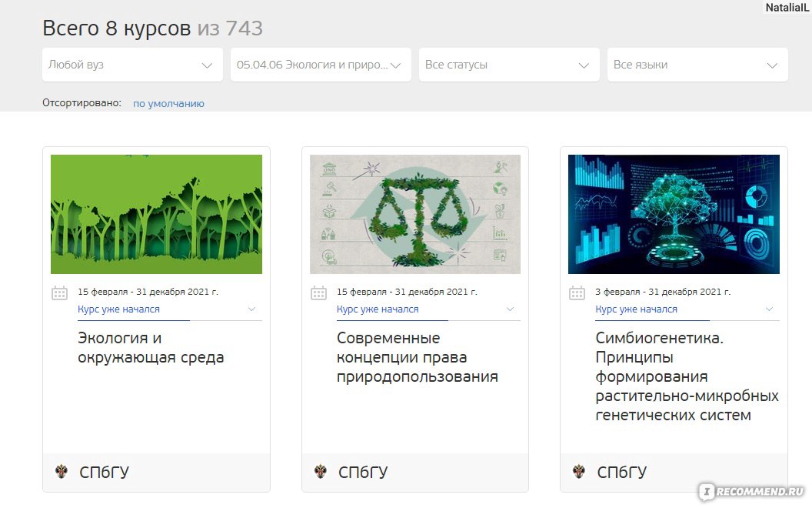Screen dimensions: 812x508
Task: Click date range on 'Экология и окружающая среда' card
Action: (x=148, y=291)
